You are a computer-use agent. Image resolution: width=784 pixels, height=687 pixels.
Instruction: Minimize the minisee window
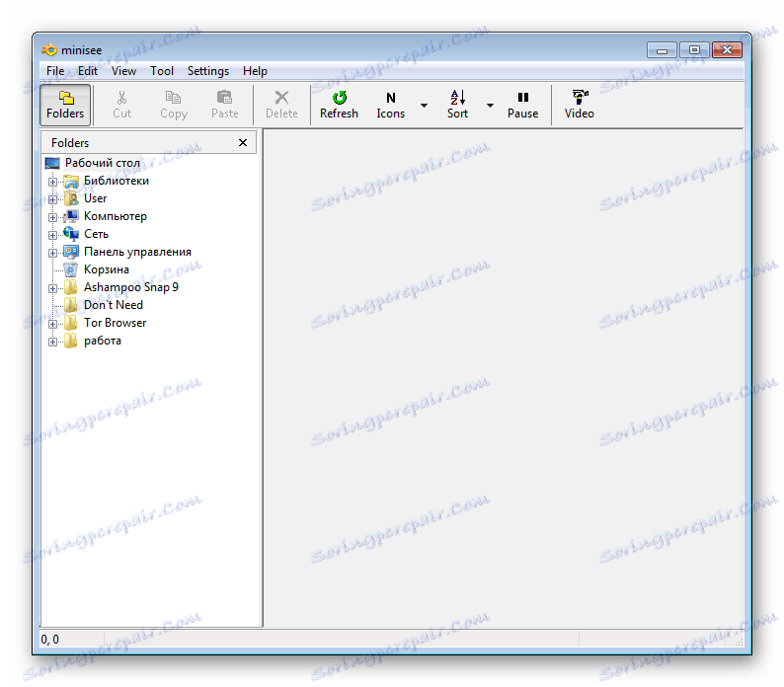662,50
